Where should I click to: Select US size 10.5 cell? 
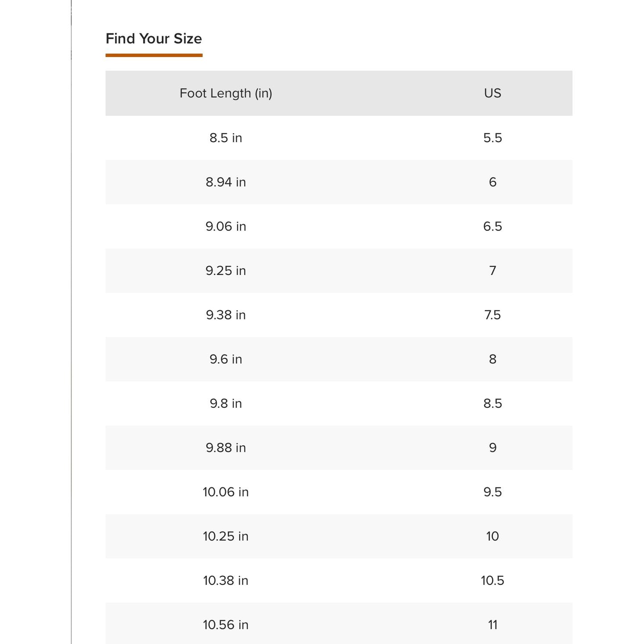(x=492, y=580)
